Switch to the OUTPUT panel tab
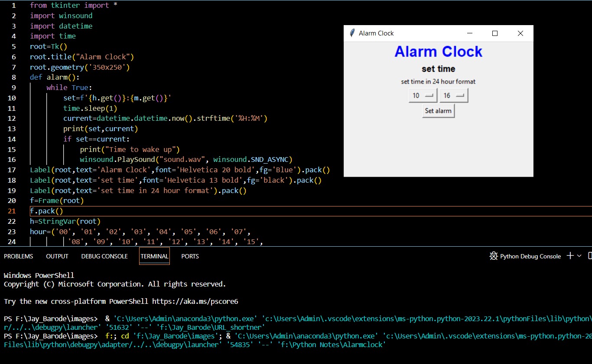The height and width of the screenshot is (364, 592). point(57,256)
